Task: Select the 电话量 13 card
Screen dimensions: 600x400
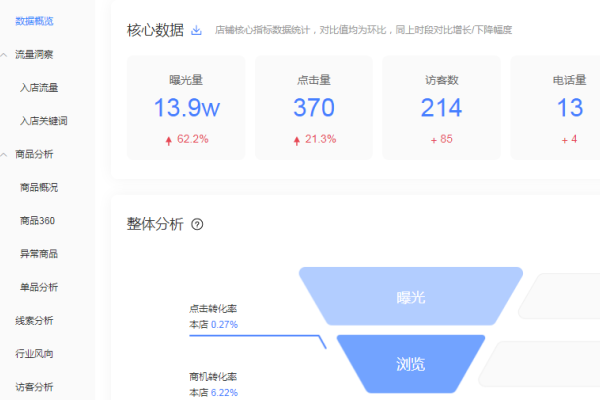Action: (556, 108)
